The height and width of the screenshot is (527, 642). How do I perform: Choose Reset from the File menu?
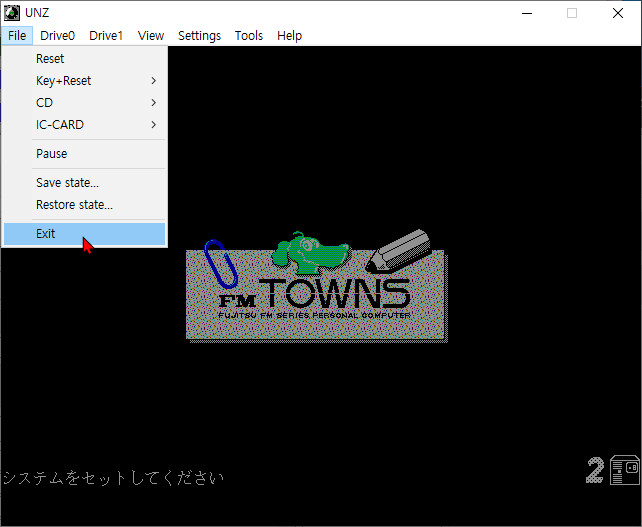[x=84, y=59]
